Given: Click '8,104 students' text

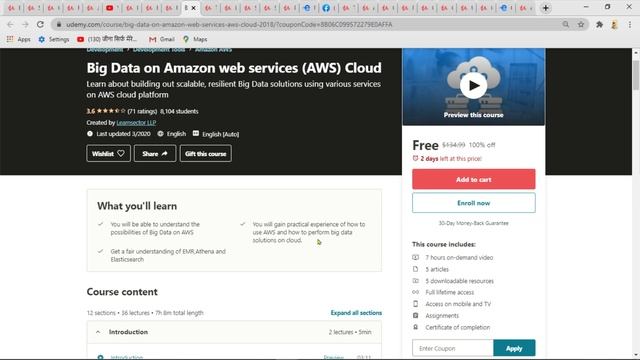Looking at the screenshot, I should pos(179,111).
